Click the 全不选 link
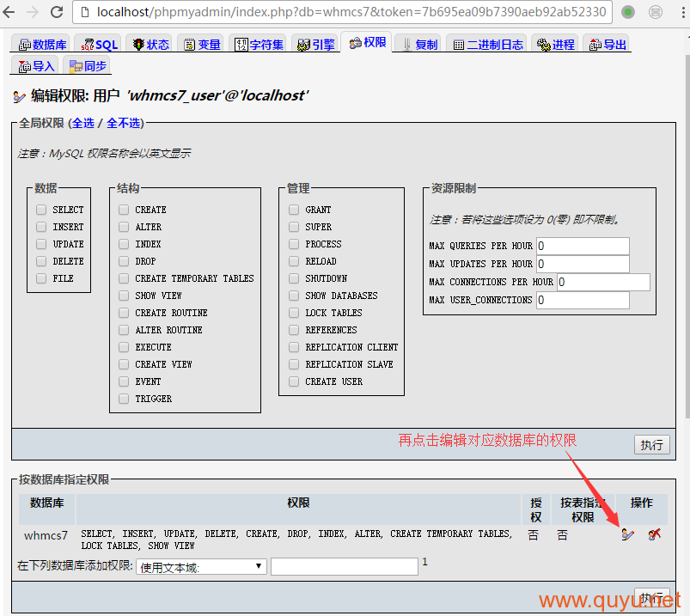The width and height of the screenshot is (690, 616). pos(123,123)
